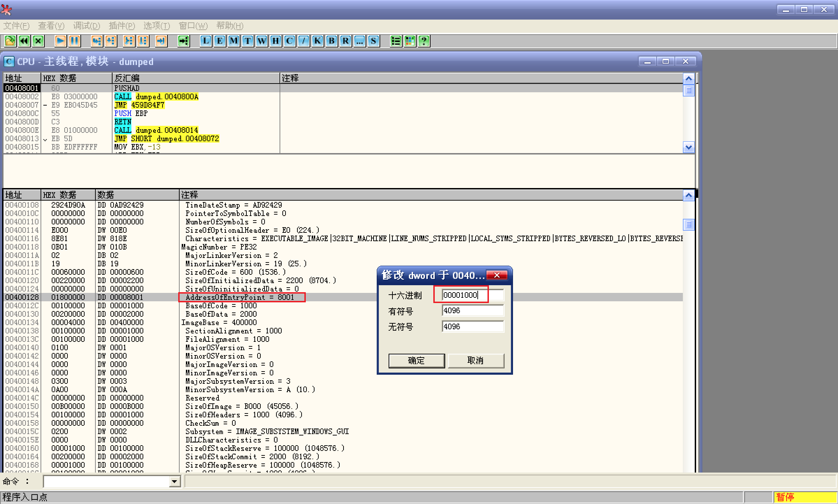Confirm the dword edit with 确定 button
838x504 pixels.
[x=416, y=360]
